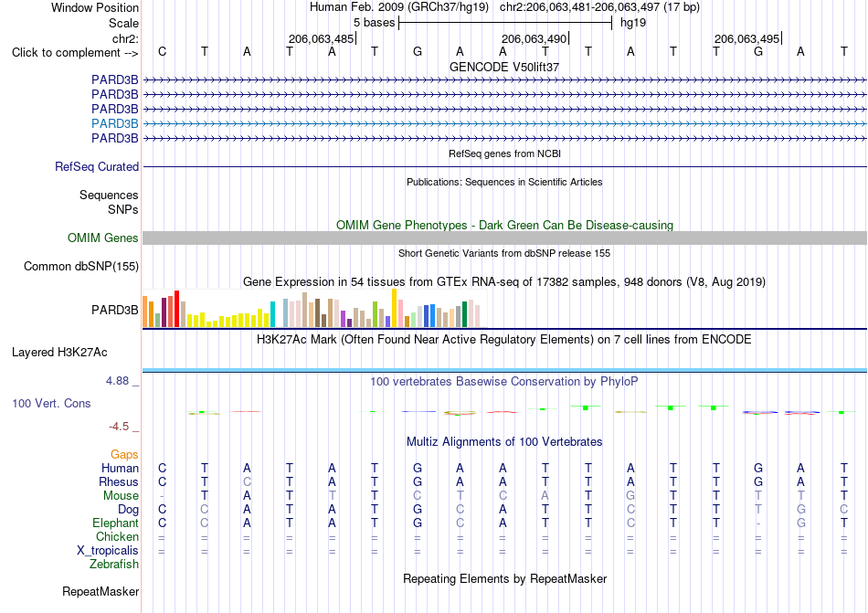Click the PARD3B label beside GTEx bars

click(x=114, y=310)
